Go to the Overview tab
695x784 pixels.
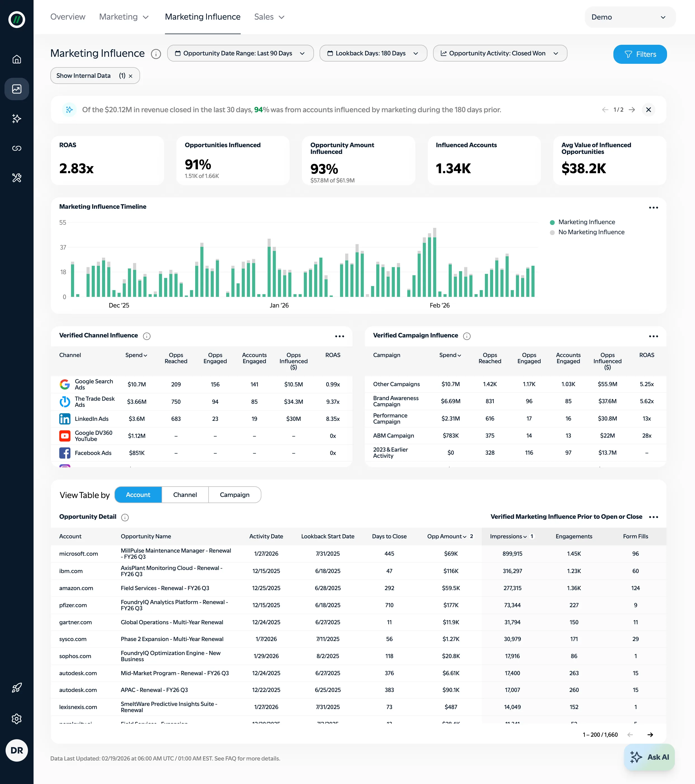pyautogui.click(x=68, y=17)
